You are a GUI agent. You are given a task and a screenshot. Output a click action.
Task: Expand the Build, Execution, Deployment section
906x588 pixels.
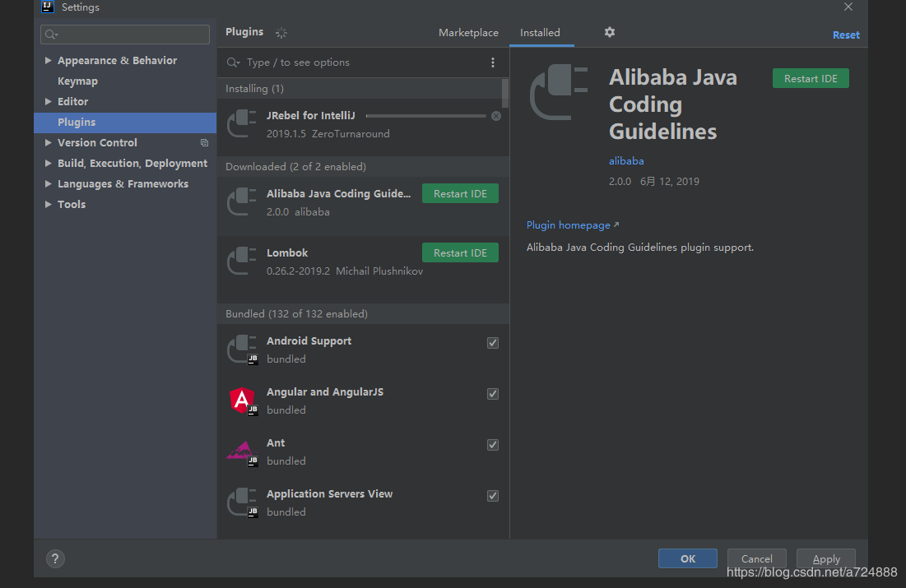coord(48,164)
